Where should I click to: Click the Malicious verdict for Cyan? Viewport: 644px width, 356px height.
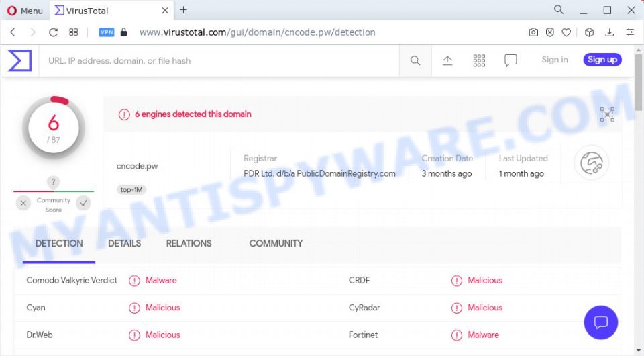click(162, 308)
